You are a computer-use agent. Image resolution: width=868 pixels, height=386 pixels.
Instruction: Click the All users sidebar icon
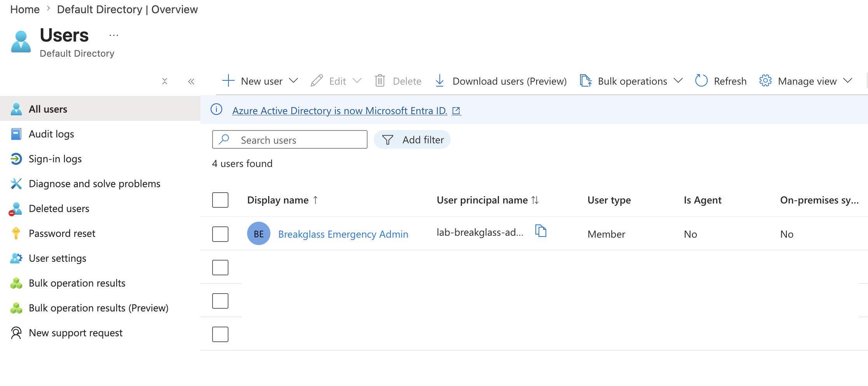tap(16, 109)
